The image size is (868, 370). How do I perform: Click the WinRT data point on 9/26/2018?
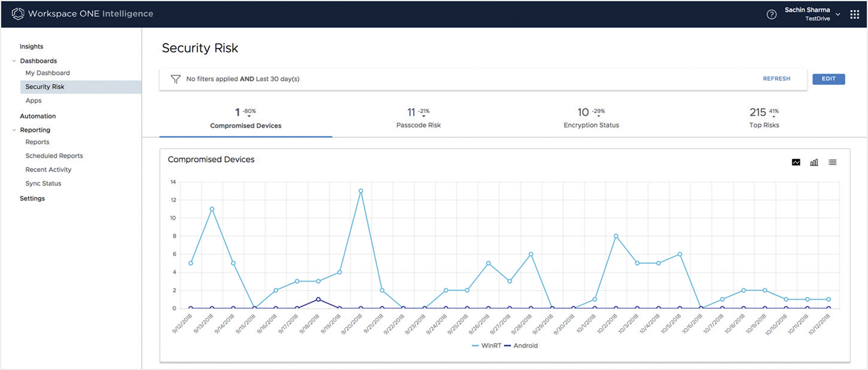[488, 263]
